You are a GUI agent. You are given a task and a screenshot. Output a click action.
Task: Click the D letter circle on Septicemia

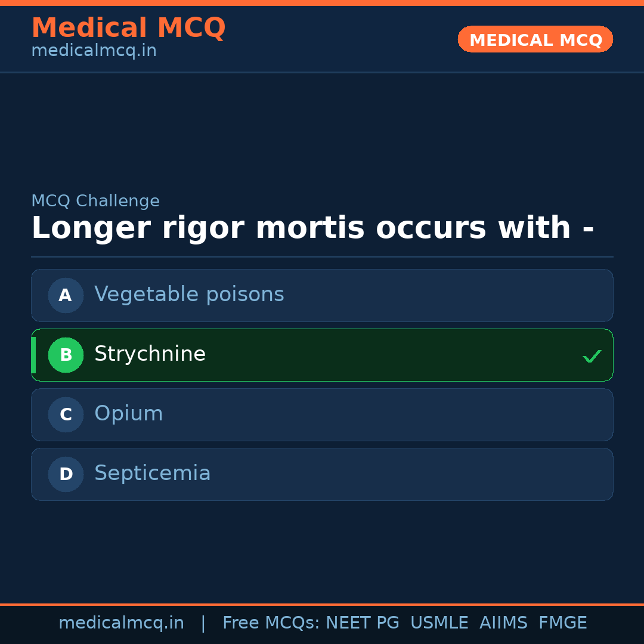(66, 474)
